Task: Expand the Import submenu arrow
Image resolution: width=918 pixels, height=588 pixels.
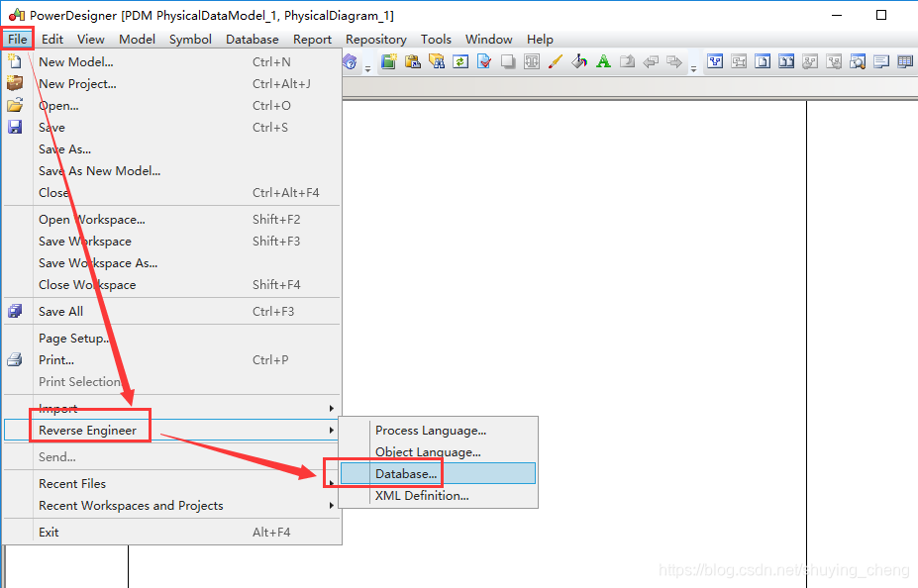Action: tap(332, 408)
